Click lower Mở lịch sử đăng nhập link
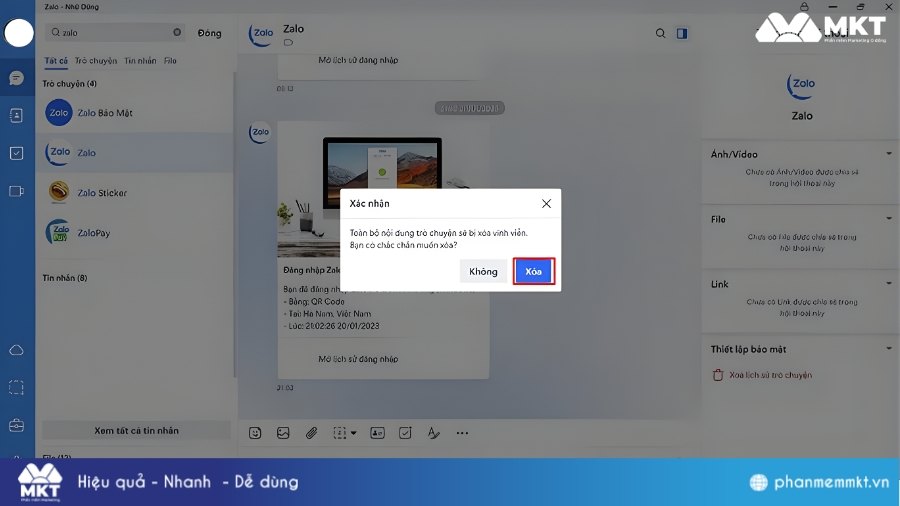 [358, 359]
